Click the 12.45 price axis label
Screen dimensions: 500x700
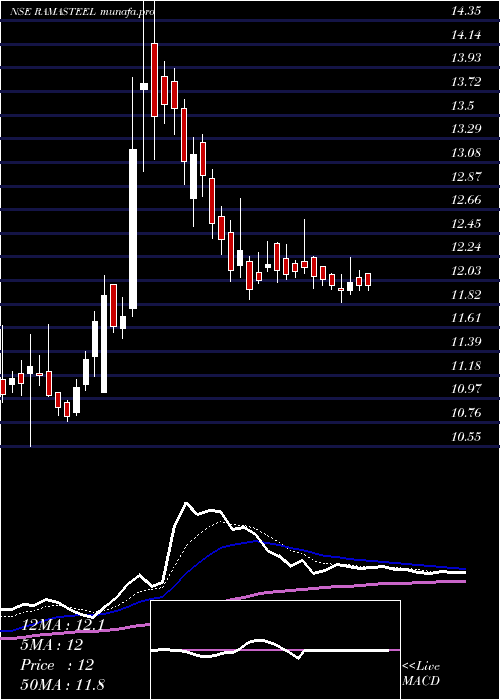[466, 224]
